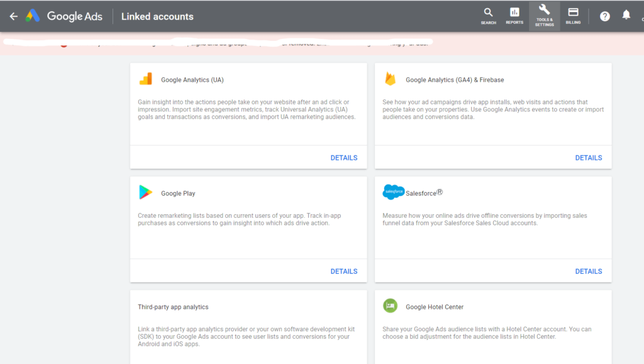Open Details for Google Play
This screenshot has height=364, width=644.
click(344, 271)
